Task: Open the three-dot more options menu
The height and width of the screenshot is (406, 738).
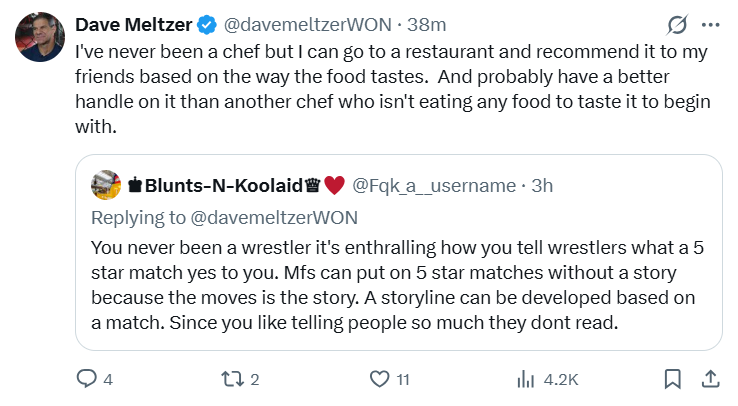Action: pyautogui.click(x=710, y=24)
